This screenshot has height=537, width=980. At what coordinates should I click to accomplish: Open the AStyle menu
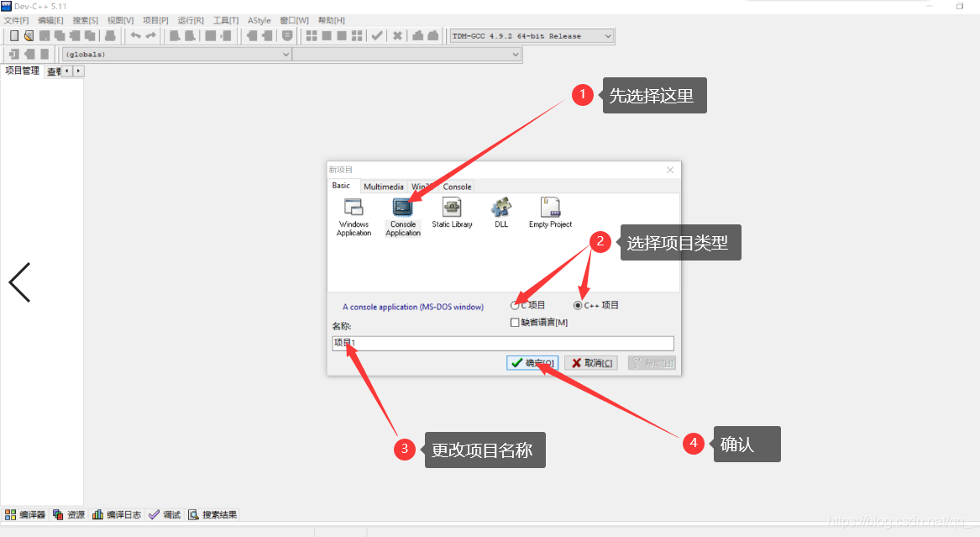point(259,20)
